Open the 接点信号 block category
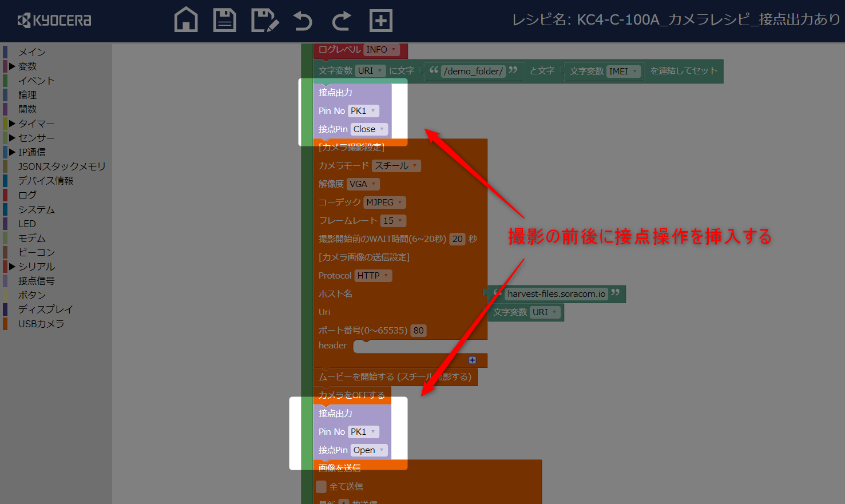This screenshot has height=504, width=845. point(35,280)
